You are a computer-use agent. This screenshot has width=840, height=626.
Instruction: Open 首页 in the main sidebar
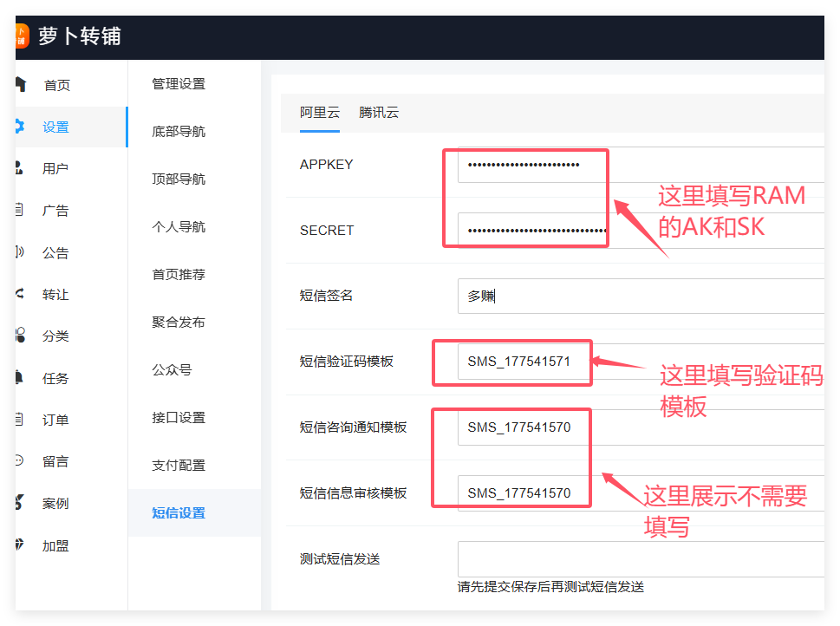57,85
